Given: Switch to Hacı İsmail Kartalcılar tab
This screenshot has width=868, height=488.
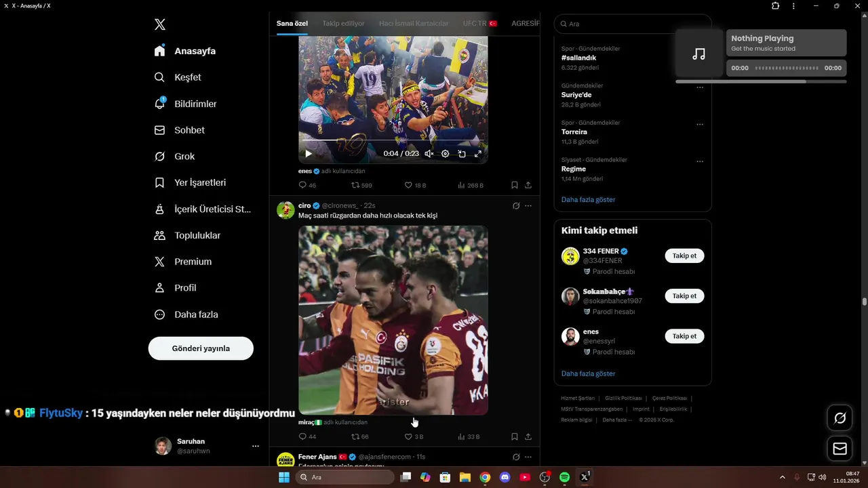Looking at the screenshot, I should 414,23.
